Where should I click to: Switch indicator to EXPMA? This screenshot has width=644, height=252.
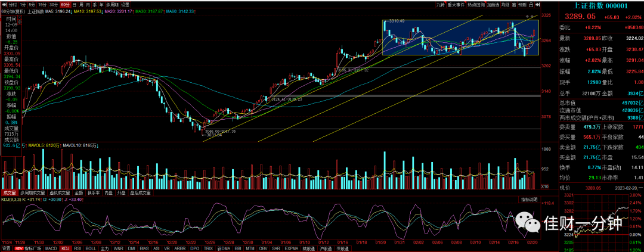(x=291, y=248)
